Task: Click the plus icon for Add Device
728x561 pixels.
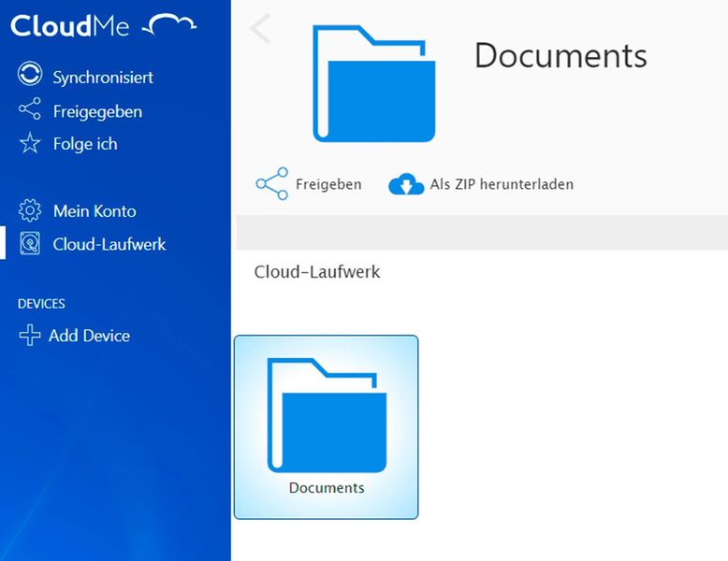Action: [x=30, y=335]
